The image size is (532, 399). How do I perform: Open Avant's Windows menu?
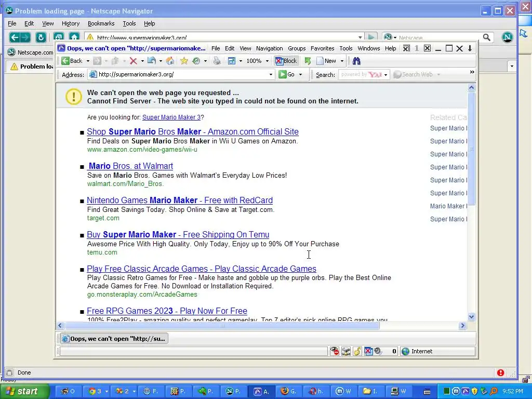point(369,48)
